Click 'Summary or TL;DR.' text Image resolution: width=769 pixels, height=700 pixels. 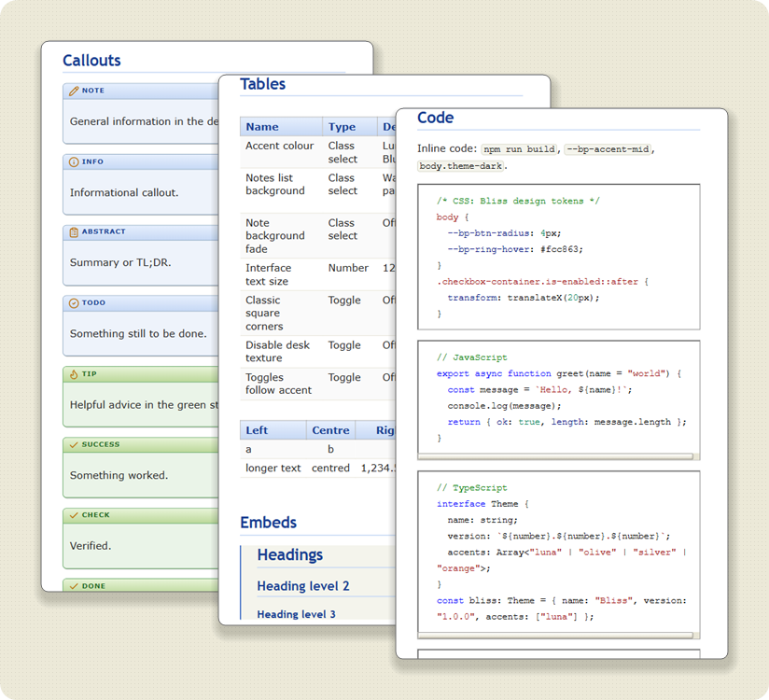120,262
